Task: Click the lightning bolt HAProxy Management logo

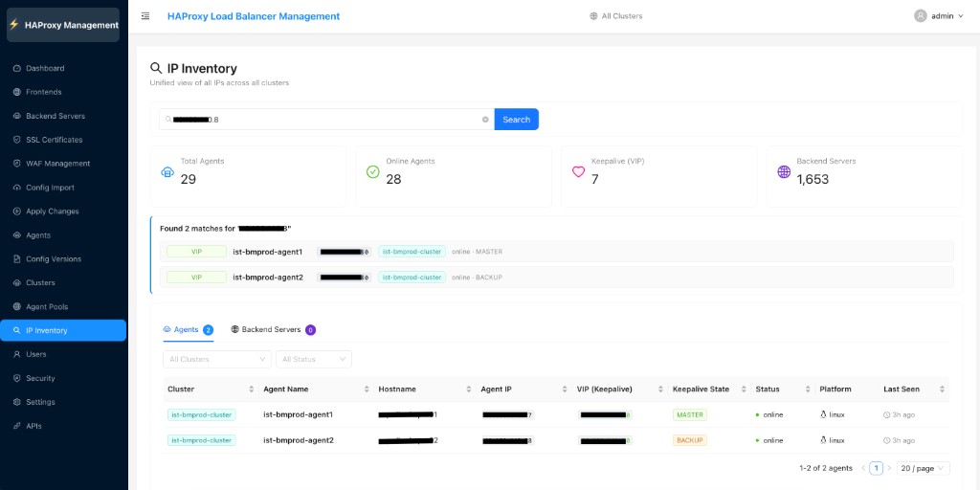Action: pyautogui.click(x=13, y=25)
